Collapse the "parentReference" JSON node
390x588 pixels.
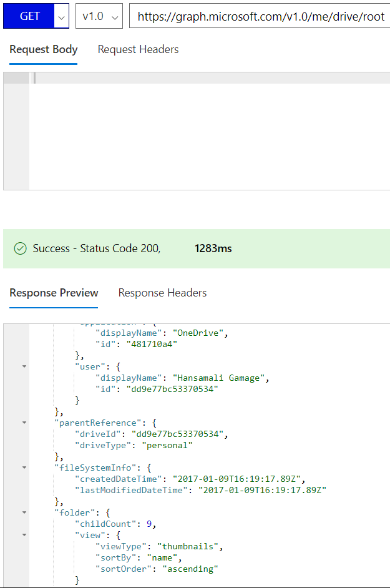(24, 423)
